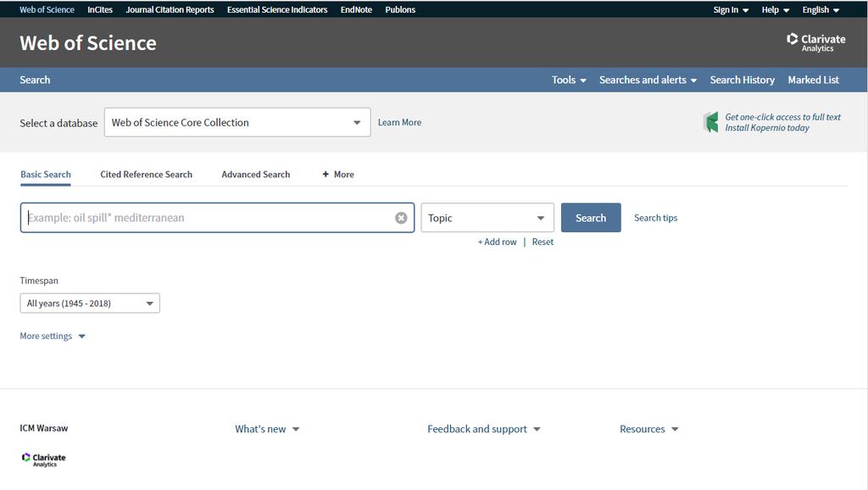Open Search tips link
The image size is (868, 490).
click(655, 218)
